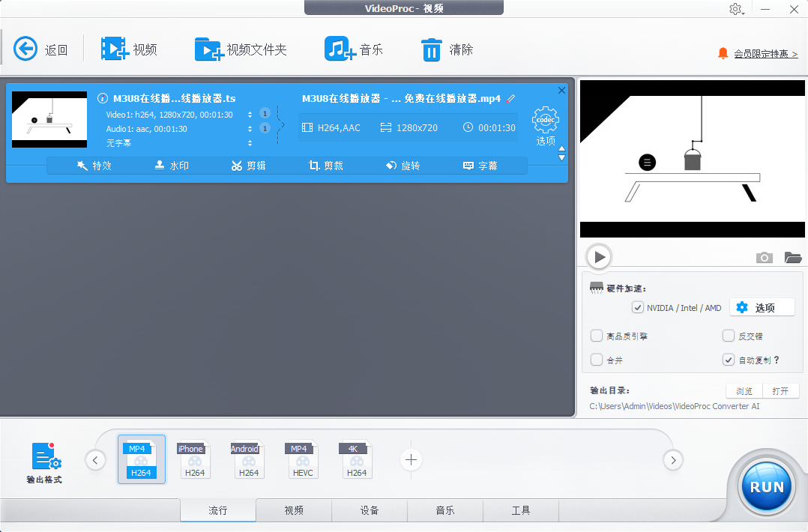Click the 会员限定特惠 bell icon

[x=723, y=53]
